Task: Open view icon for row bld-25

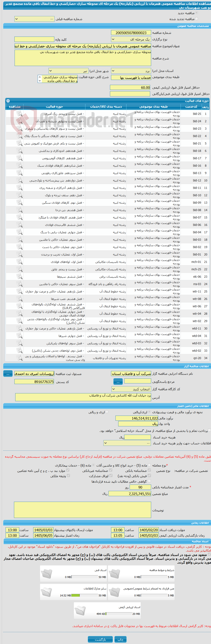Action: tap(19, 114)
